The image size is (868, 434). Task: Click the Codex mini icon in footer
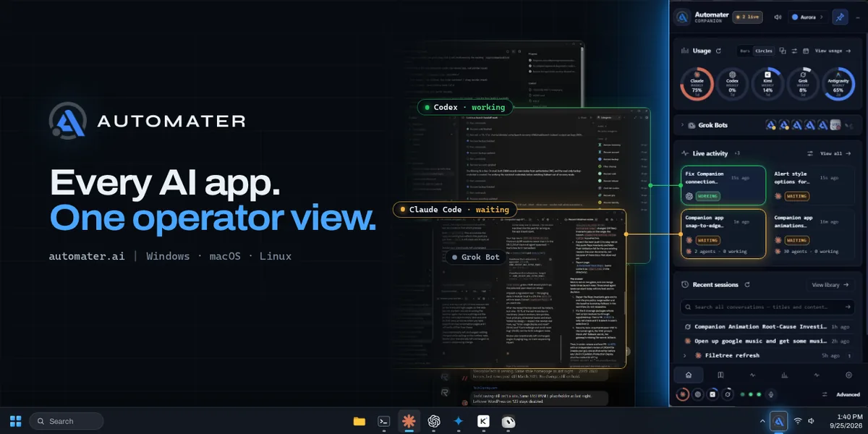coord(698,394)
